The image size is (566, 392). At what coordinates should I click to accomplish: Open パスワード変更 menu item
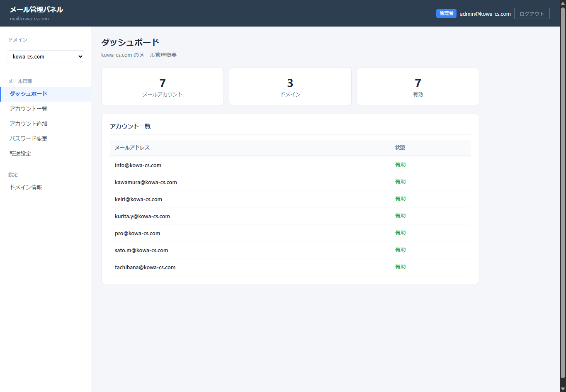29,139
